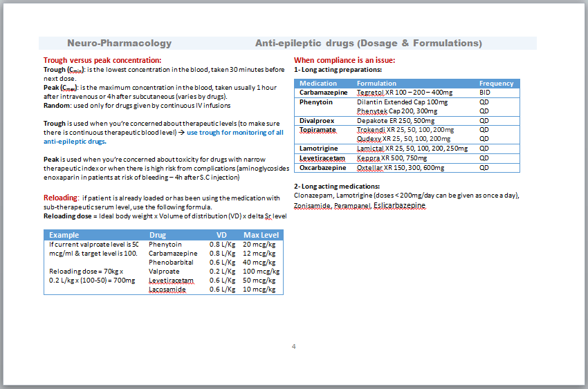Select the Medication column header cell

tap(318, 84)
